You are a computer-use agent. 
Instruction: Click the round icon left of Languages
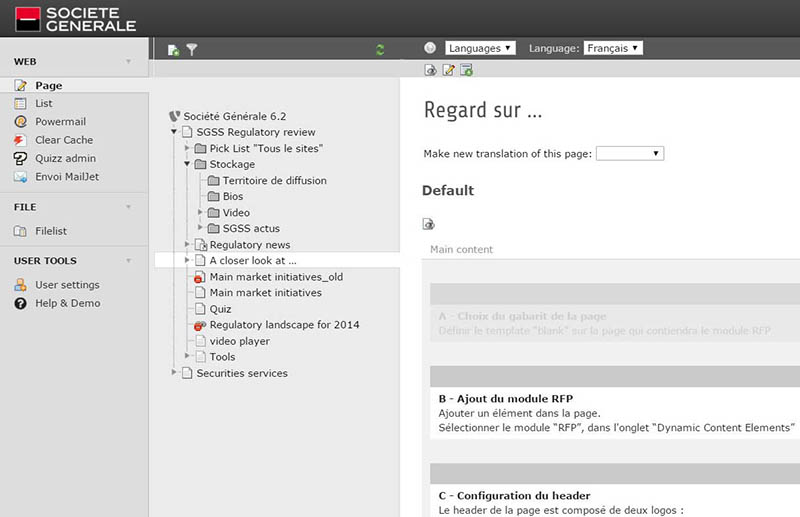[x=430, y=48]
